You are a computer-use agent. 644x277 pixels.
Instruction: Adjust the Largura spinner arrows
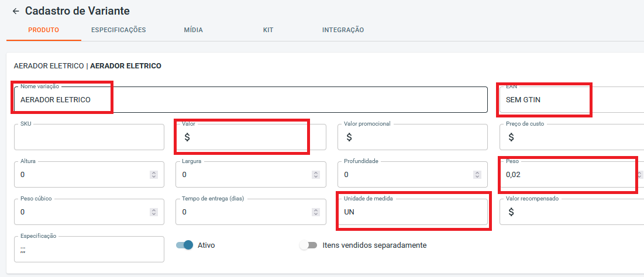pos(315,175)
